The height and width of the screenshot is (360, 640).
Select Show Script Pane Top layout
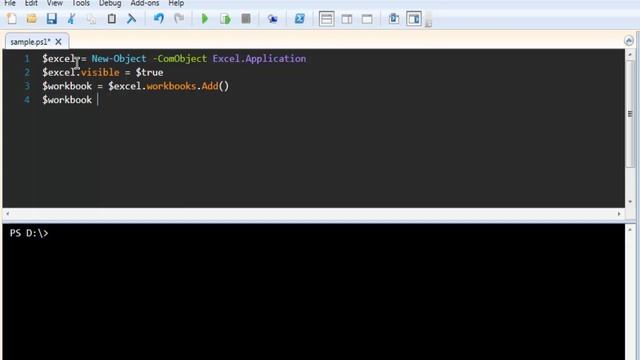[x=327, y=19]
